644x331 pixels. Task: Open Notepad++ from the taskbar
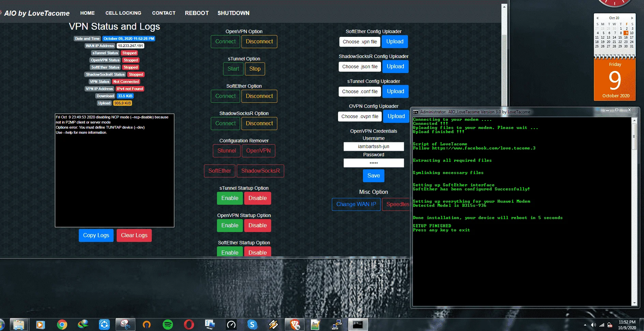tap(316, 325)
